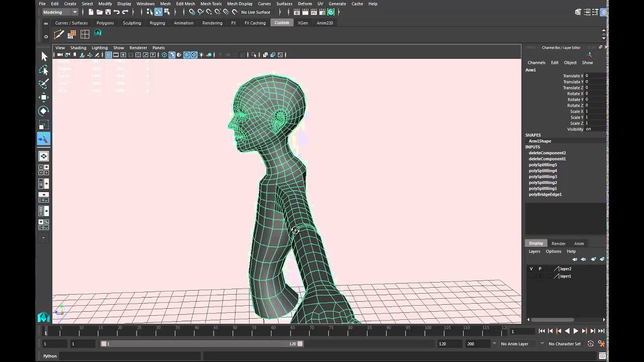Move layer2 up with the first layer arrow icon
The width and height of the screenshot is (644, 362).
[575, 259]
